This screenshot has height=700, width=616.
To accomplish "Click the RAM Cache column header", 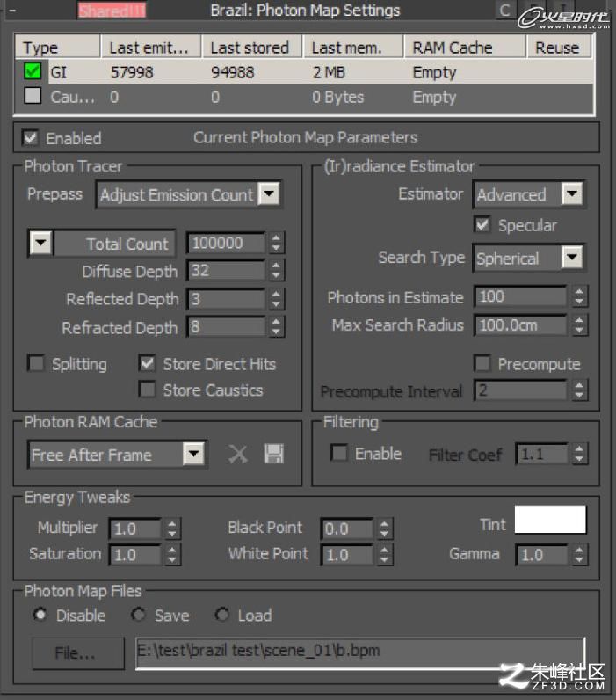I will (x=465, y=47).
